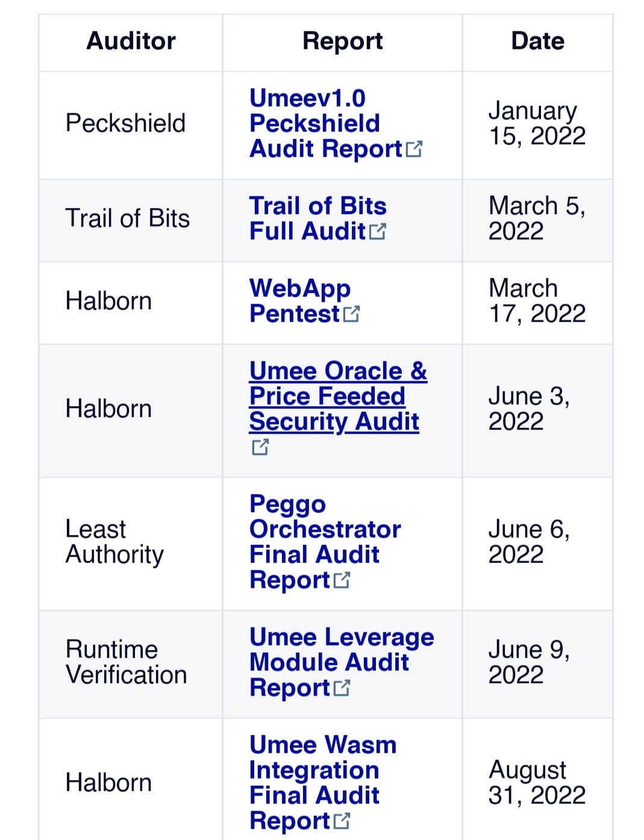Click external-link icon after Peckshield Audit Report
Viewport: 644px width, 840px height.
(414, 149)
